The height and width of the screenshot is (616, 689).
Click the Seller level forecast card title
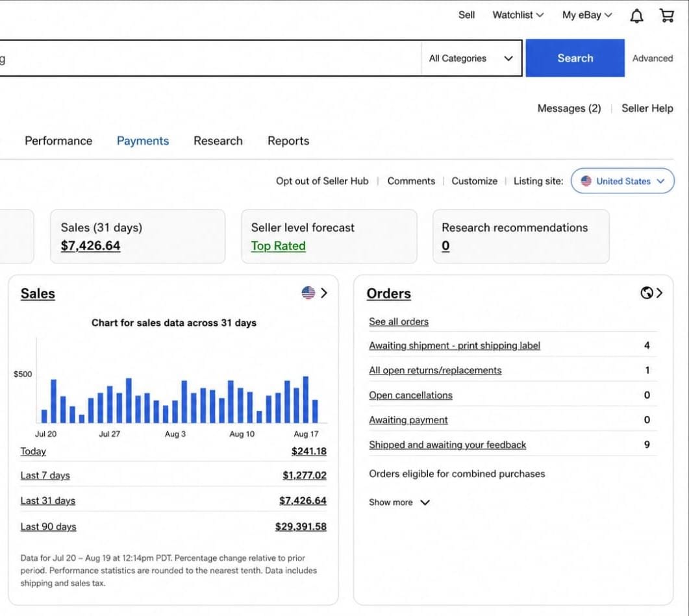303,228
